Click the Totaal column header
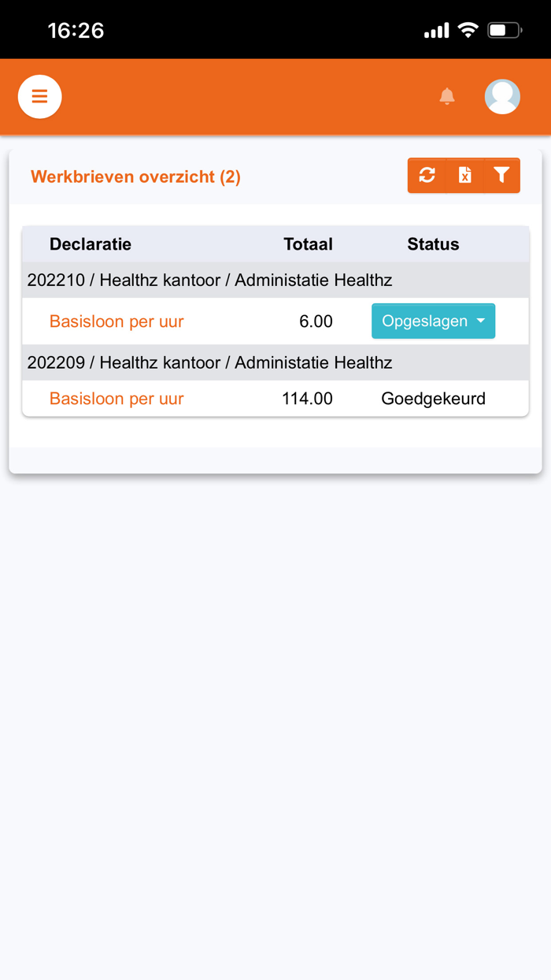Viewport: 551px width, 980px height. [308, 244]
